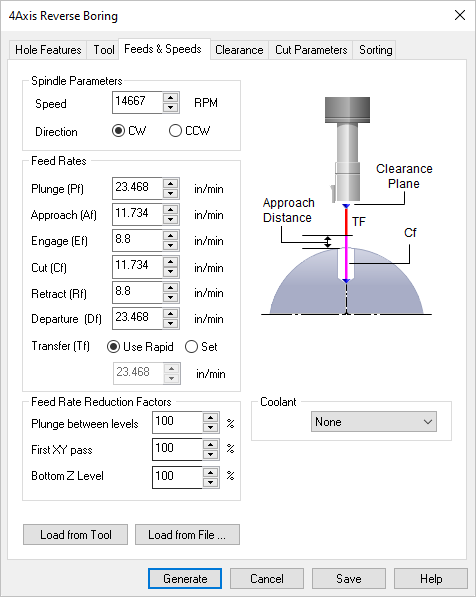This screenshot has width=476, height=597.
Task: Open the Tool tab
Action: coord(104,50)
